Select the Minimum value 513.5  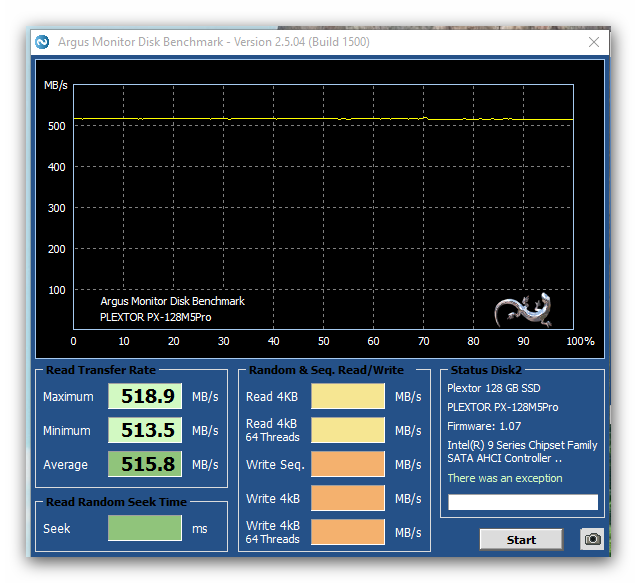click(145, 430)
